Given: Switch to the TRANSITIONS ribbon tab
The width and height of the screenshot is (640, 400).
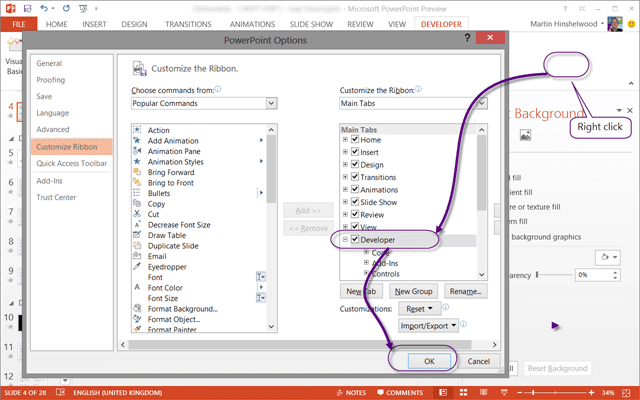Looking at the screenshot, I should click(x=188, y=24).
